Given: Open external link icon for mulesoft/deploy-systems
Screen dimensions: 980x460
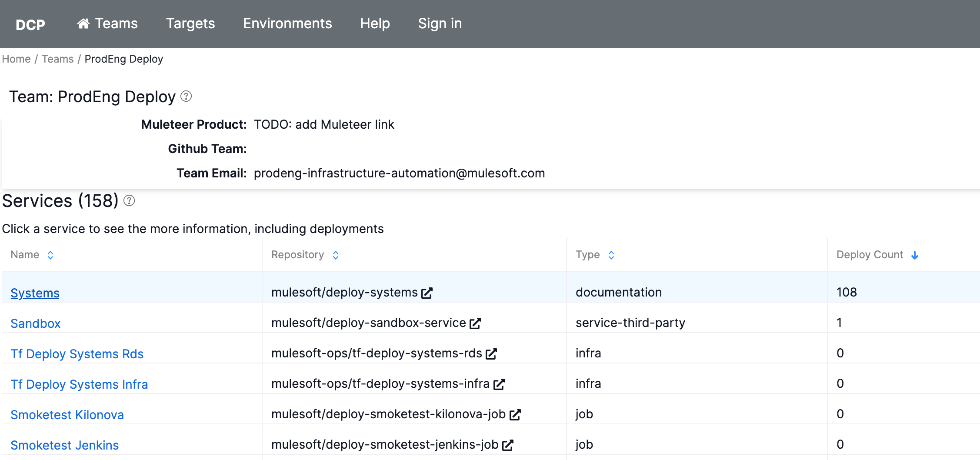Looking at the screenshot, I should point(427,293).
